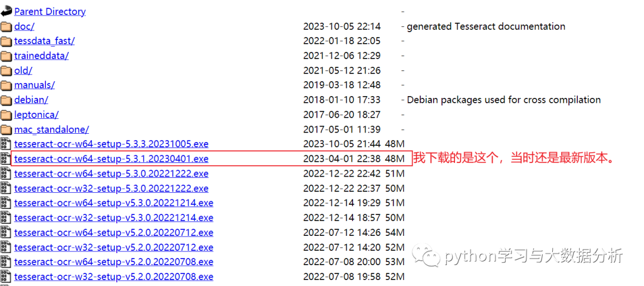
Task: Select the date 2022-07-12 14:20
Action: pos(342,247)
